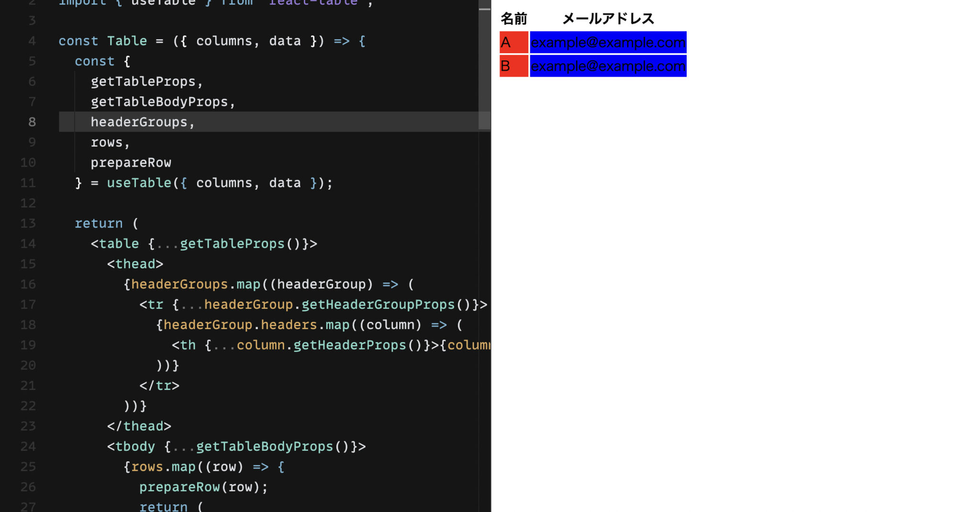Click the first example@example.com address
The width and height of the screenshot is (980, 512).
pos(608,42)
